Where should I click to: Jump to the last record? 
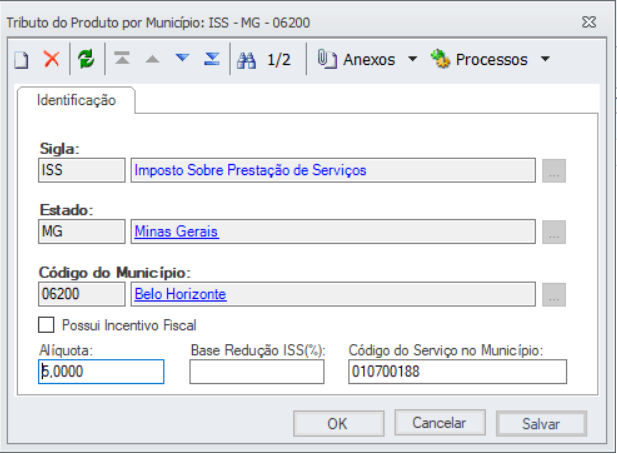(212, 59)
